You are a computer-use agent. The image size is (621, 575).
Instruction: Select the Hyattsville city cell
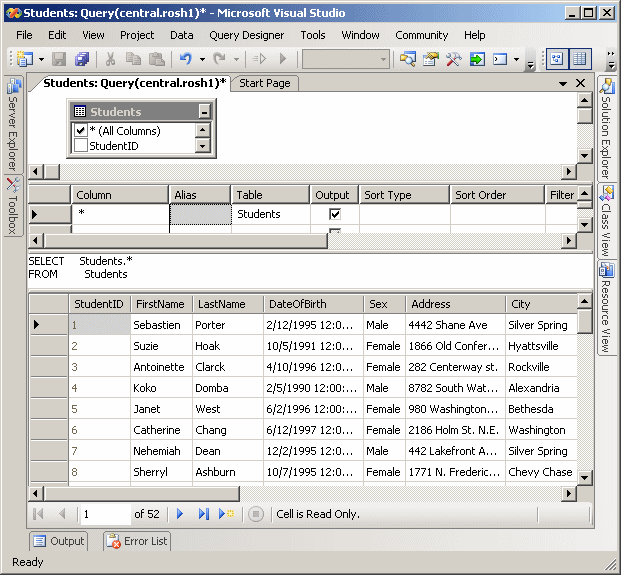(541, 346)
